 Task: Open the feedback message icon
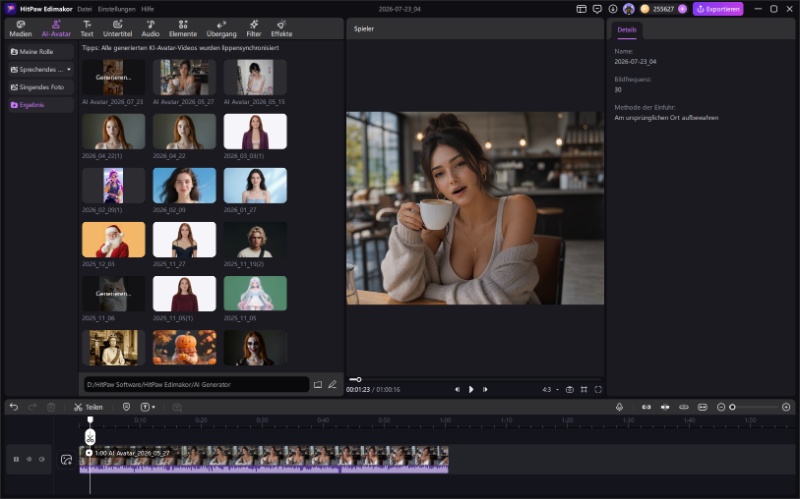click(x=597, y=9)
